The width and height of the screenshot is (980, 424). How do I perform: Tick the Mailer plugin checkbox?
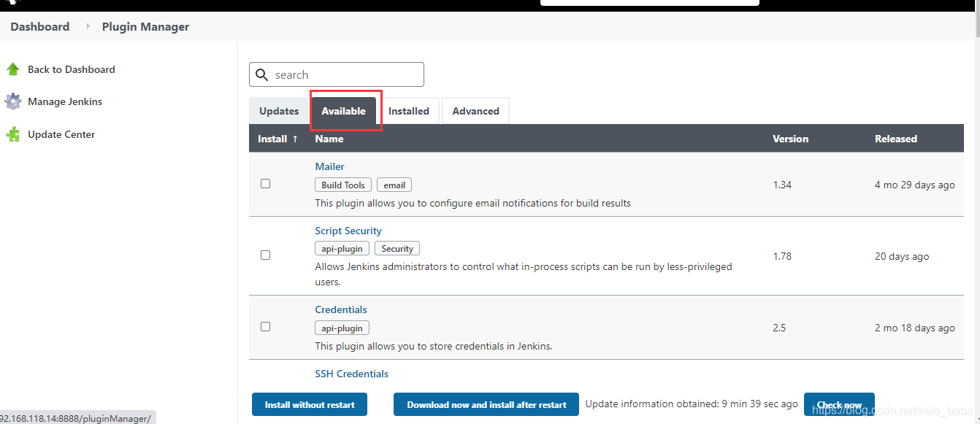tap(266, 184)
